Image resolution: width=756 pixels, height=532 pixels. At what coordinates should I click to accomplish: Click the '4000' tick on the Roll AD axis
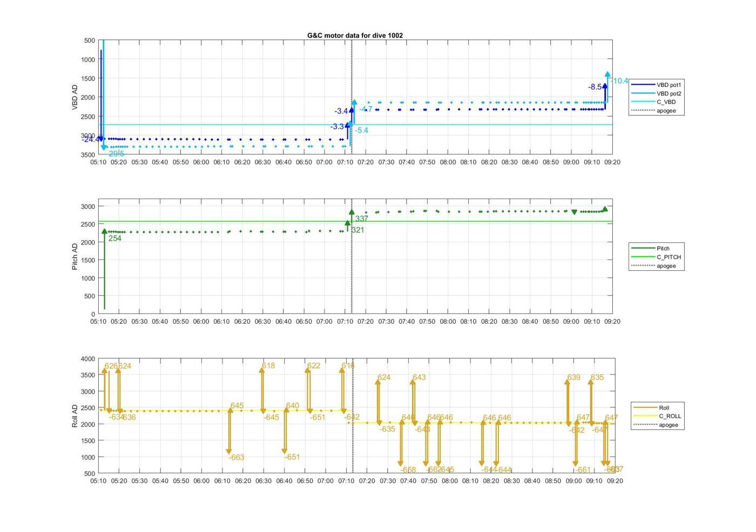89,359
